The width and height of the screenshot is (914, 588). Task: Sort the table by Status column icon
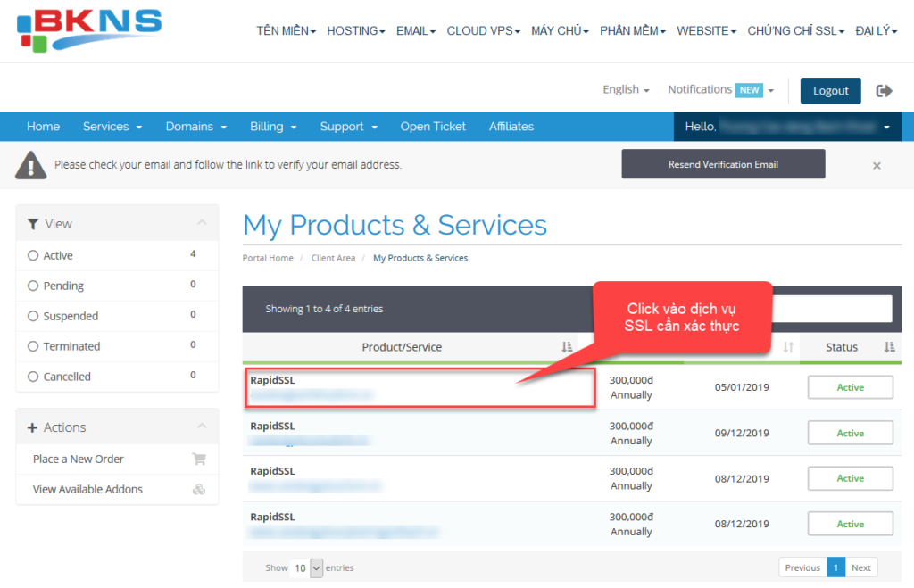pos(888,347)
